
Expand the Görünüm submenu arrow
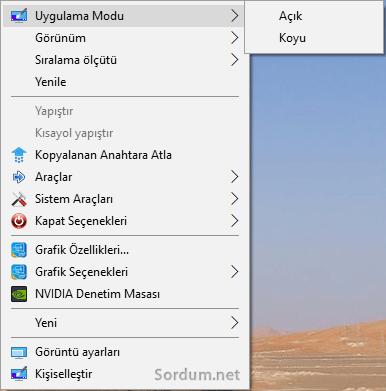click(x=235, y=38)
